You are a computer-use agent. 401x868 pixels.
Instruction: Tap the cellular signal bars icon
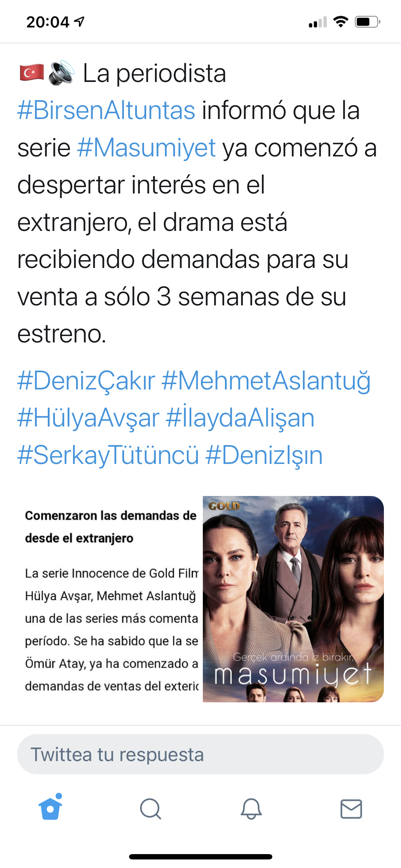pos(318,22)
